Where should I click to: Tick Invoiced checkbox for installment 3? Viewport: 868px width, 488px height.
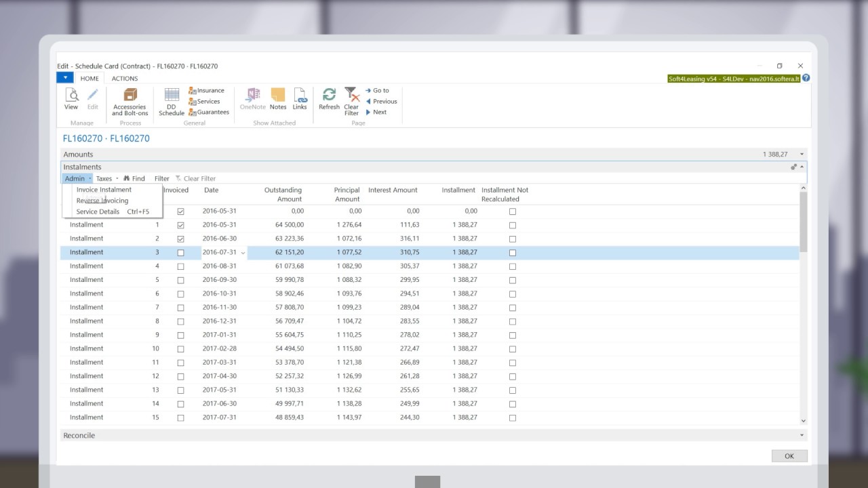coord(180,253)
